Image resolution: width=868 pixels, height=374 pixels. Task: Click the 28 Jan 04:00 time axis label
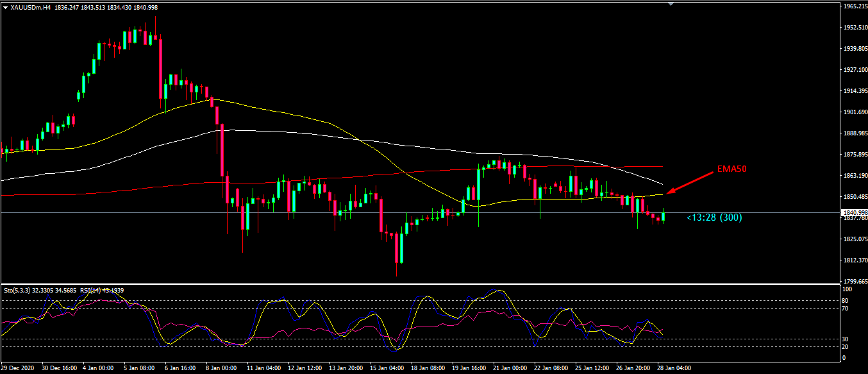tap(674, 369)
